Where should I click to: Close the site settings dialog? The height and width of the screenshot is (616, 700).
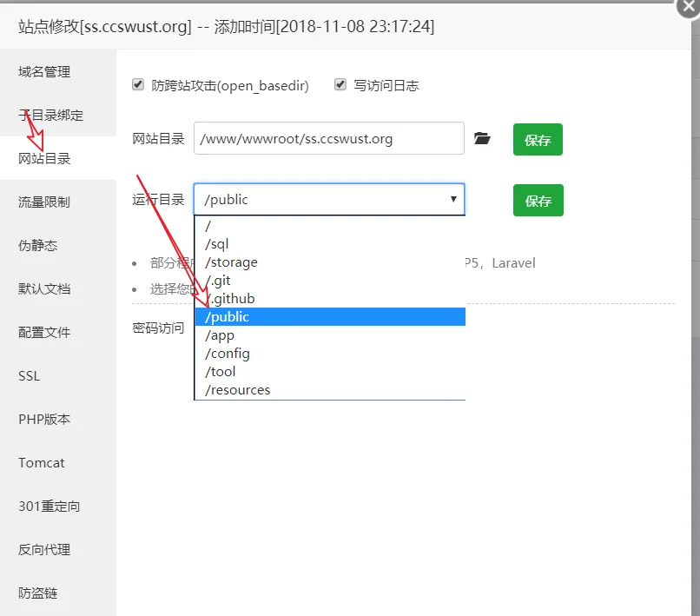point(688,7)
